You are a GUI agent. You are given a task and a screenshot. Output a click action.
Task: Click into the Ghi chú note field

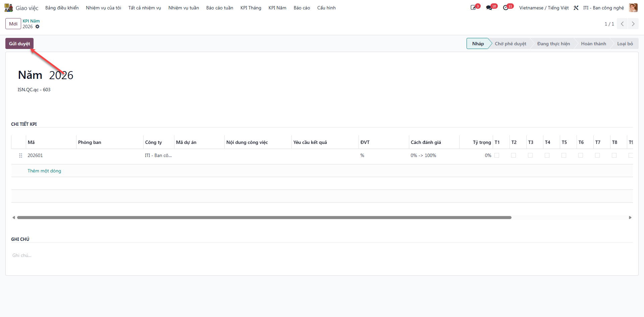click(322, 256)
